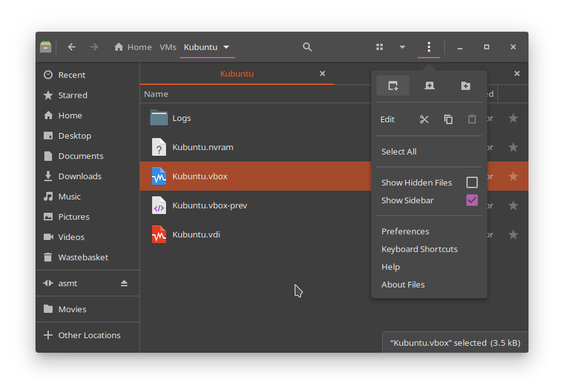Select the Kubuntu.vdi file name
Image resolution: width=564 pixels, height=392 pixels.
[196, 234]
